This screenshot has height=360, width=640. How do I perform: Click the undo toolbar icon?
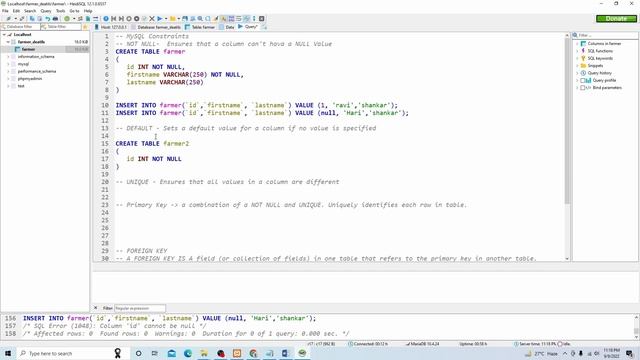(x=48, y=18)
